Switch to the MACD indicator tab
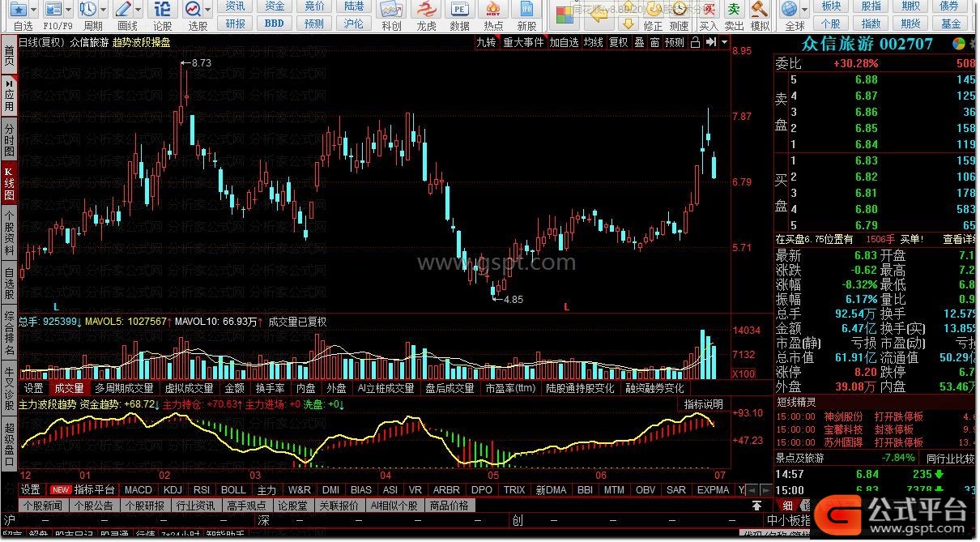The image size is (980, 542). pos(138,489)
